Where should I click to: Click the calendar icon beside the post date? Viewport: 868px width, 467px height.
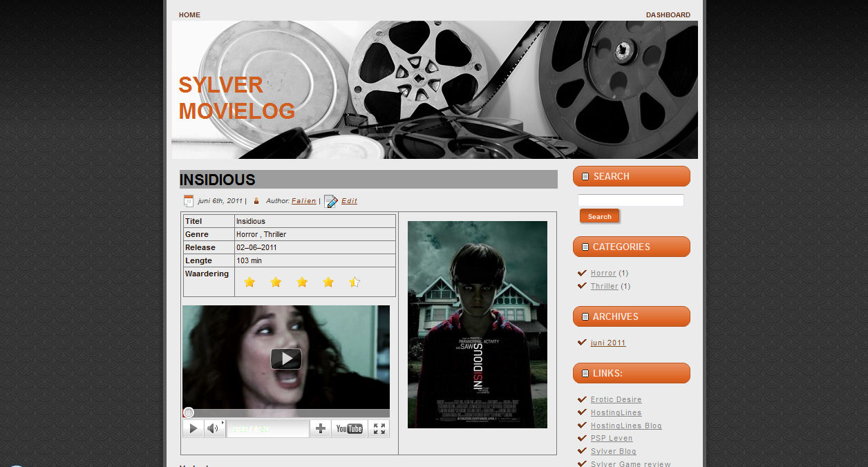point(188,201)
